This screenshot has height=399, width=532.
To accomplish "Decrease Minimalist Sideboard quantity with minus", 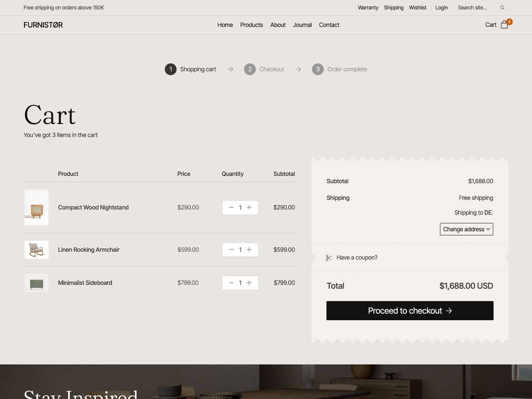I will (231, 283).
